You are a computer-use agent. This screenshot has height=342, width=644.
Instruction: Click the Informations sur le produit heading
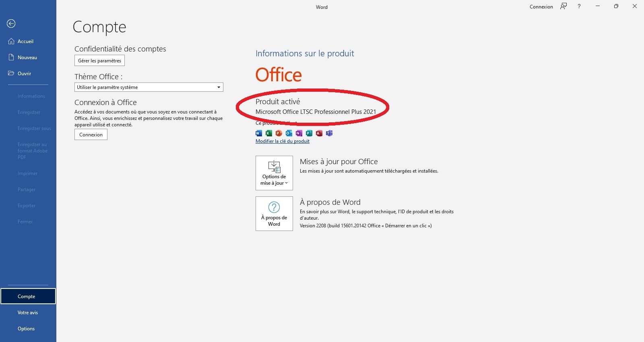tap(305, 54)
